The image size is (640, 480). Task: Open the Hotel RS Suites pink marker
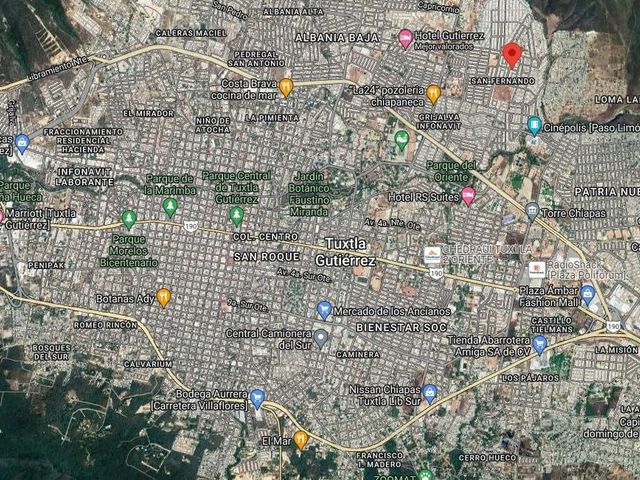pos(468,196)
